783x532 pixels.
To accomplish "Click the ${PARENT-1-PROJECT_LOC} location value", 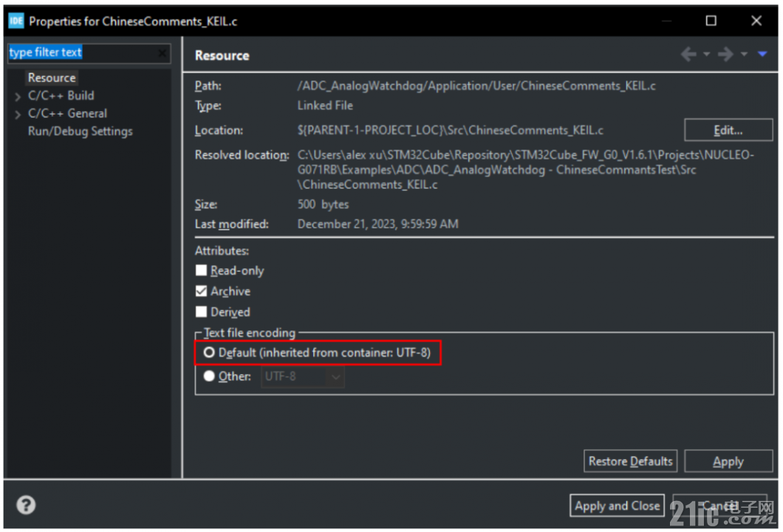I will click(x=450, y=130).
